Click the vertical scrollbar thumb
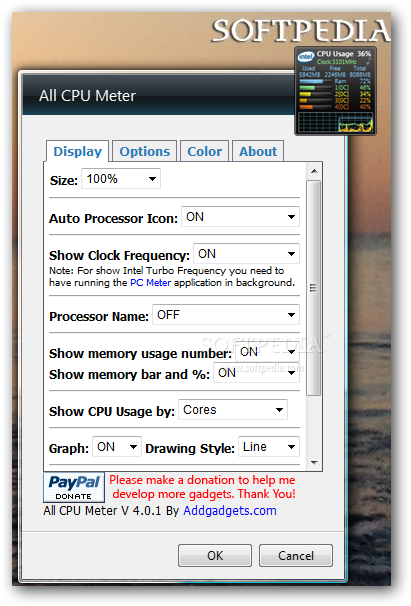411x606 pixels. pyautogui.click(x=314, y=288)
